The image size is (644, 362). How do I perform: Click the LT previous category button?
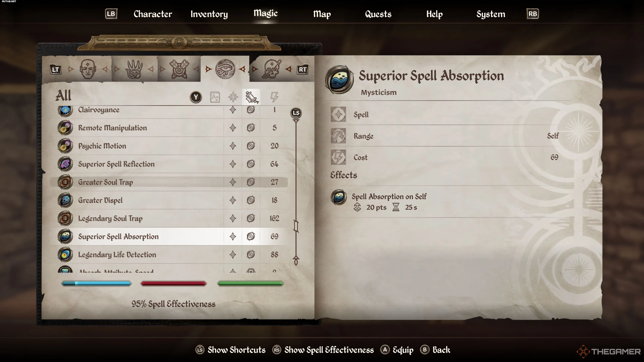click(x=56, y=69)
